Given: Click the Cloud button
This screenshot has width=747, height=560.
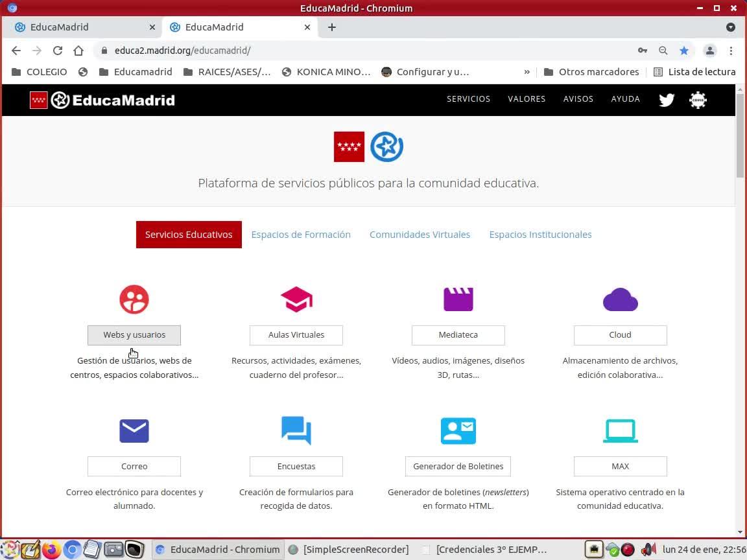Looking at the screenshot, I should point(621,334).
